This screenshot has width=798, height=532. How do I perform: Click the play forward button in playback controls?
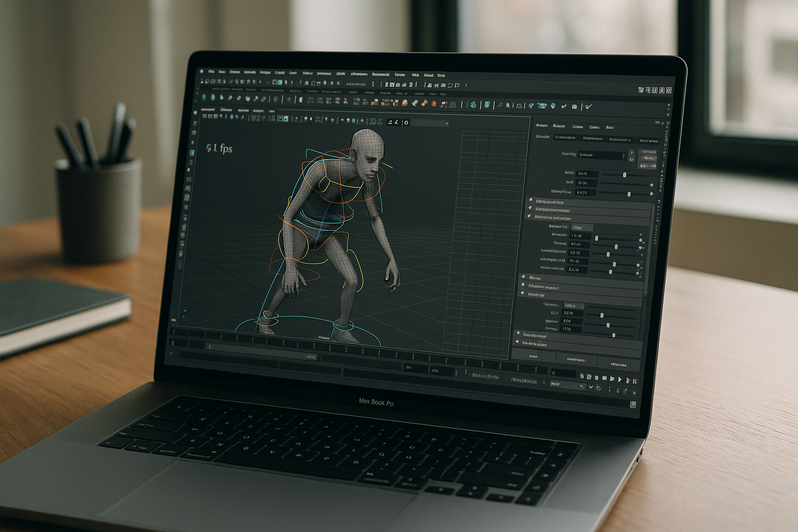(620, 379)
